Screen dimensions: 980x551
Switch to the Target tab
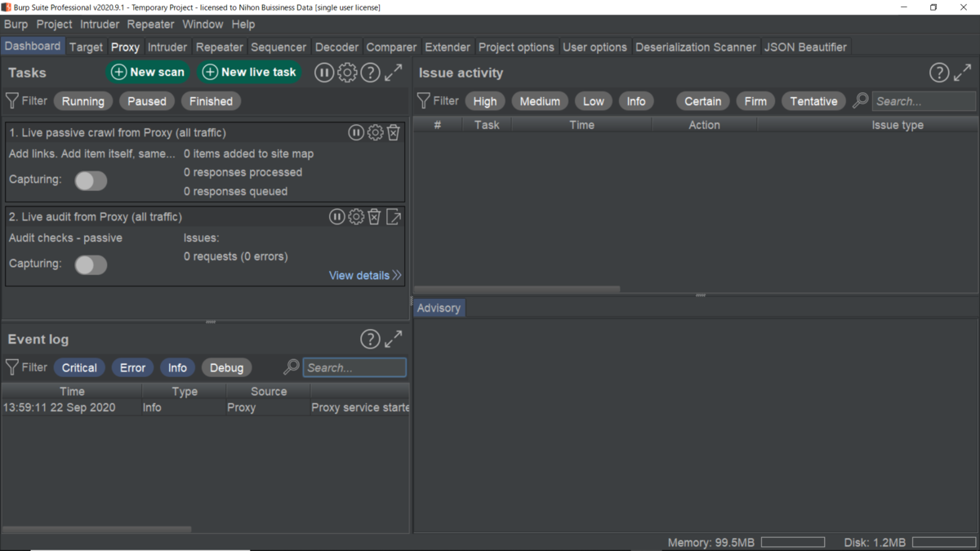(86, 47)
